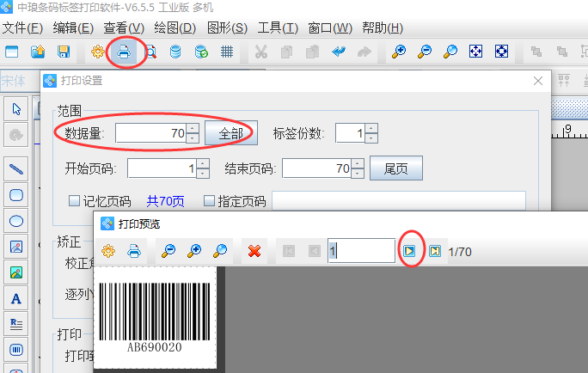The width and height of the screenshot is (588, 373).
Task: Check the 指定页码 checkbox
Action: pyautogui.click(x=209, y=201)
